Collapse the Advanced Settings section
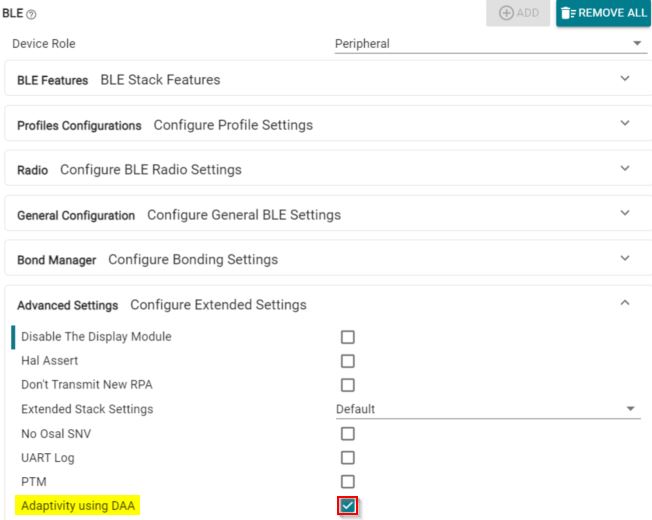 click(625, 304)
